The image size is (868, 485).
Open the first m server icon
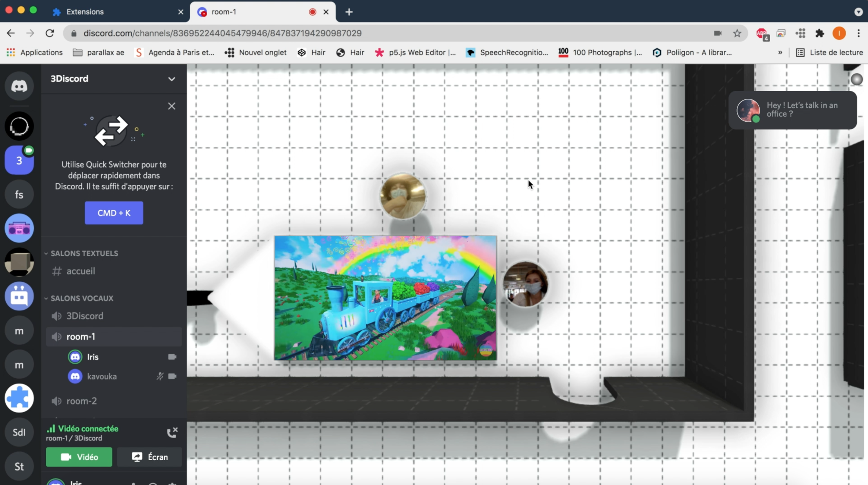pyautogui.click(x=19, y=330)
